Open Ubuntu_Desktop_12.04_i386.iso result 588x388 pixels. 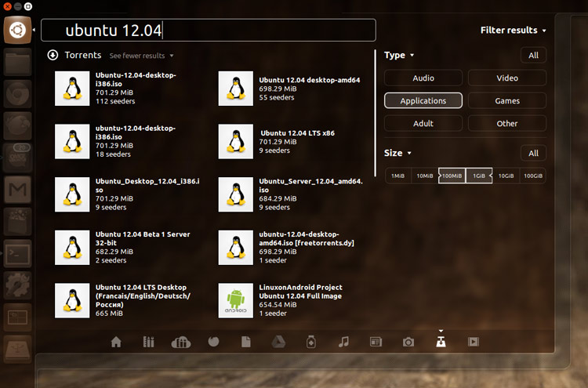coord(128,194)
